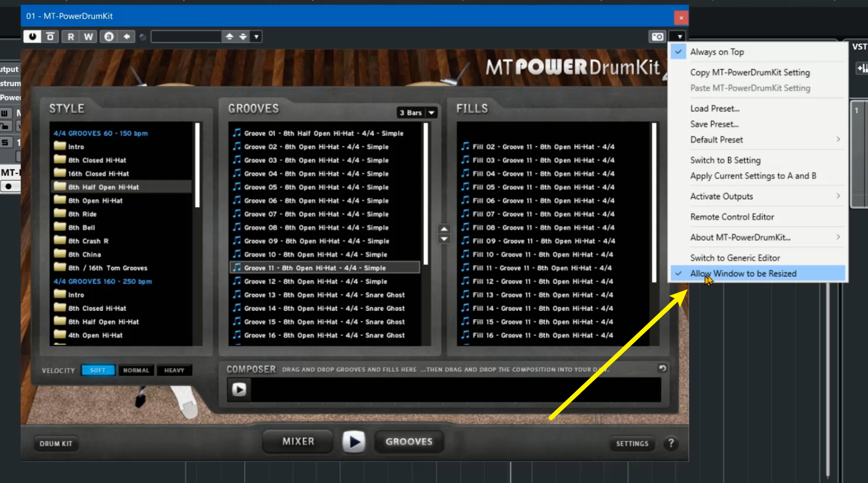Open the 3 Bars dropdown
The height and width of the screenshot is (483, 868).
click(417, 113)
